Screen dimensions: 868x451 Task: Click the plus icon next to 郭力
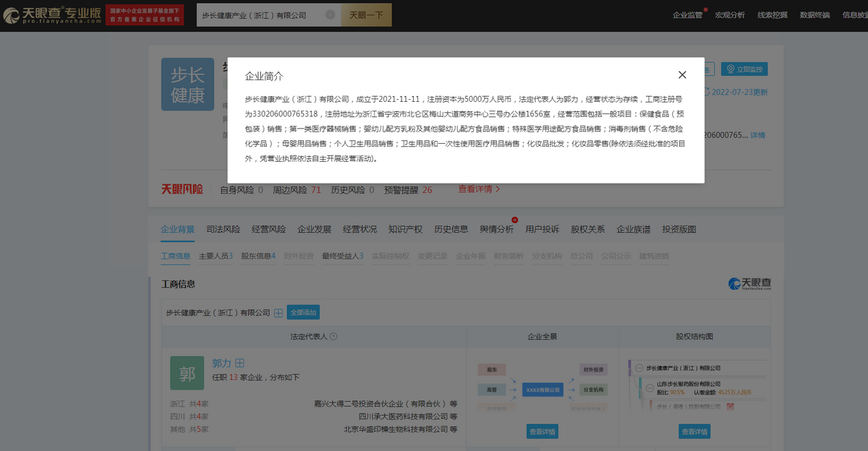click(240, 363)
